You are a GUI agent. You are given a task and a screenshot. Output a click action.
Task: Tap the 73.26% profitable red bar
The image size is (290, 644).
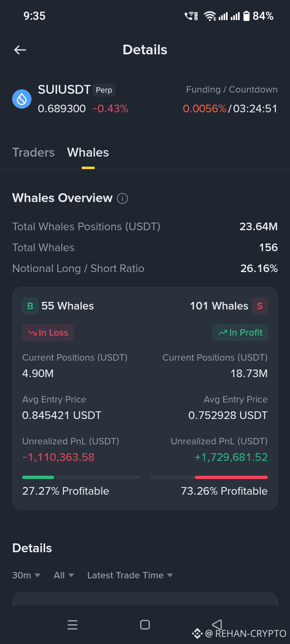[231, 477]
